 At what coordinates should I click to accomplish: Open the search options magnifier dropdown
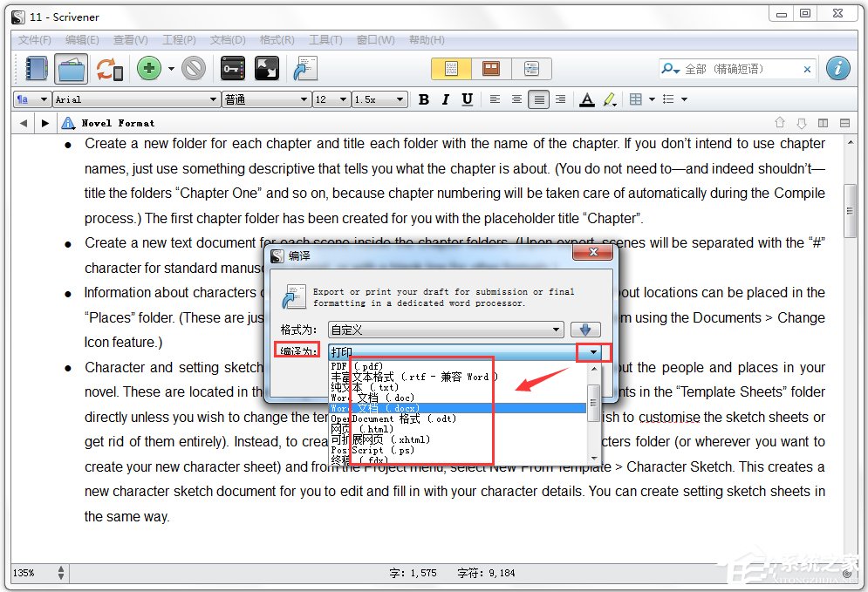click(670, 69)
